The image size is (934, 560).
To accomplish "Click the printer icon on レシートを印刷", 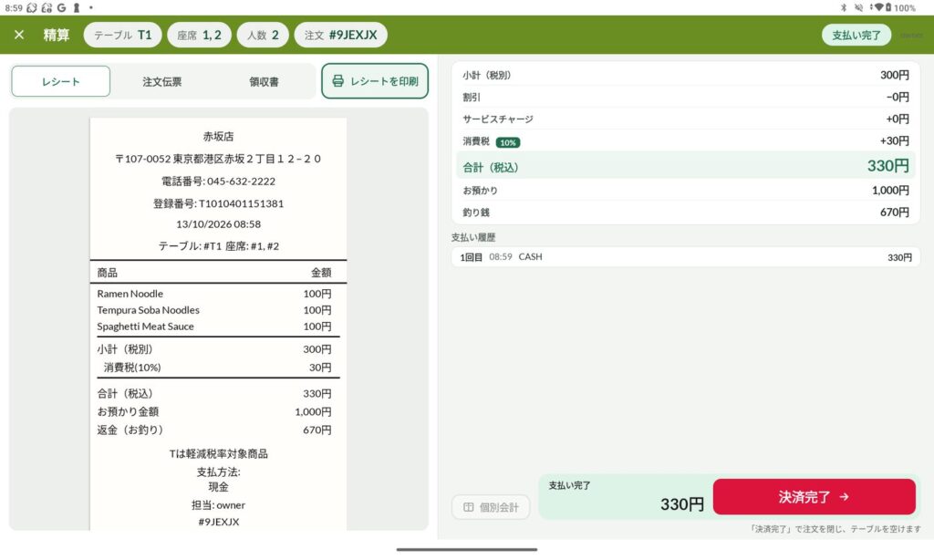I will (x=337, y=81).
